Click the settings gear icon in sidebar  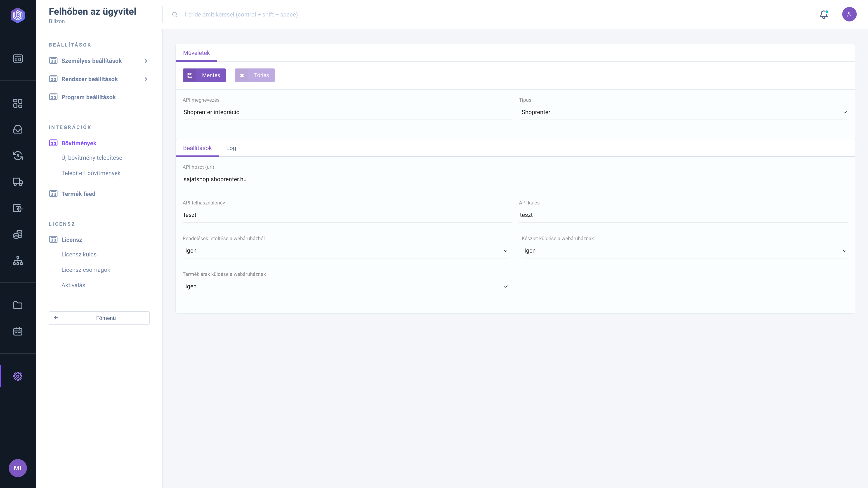pos(18,376)
